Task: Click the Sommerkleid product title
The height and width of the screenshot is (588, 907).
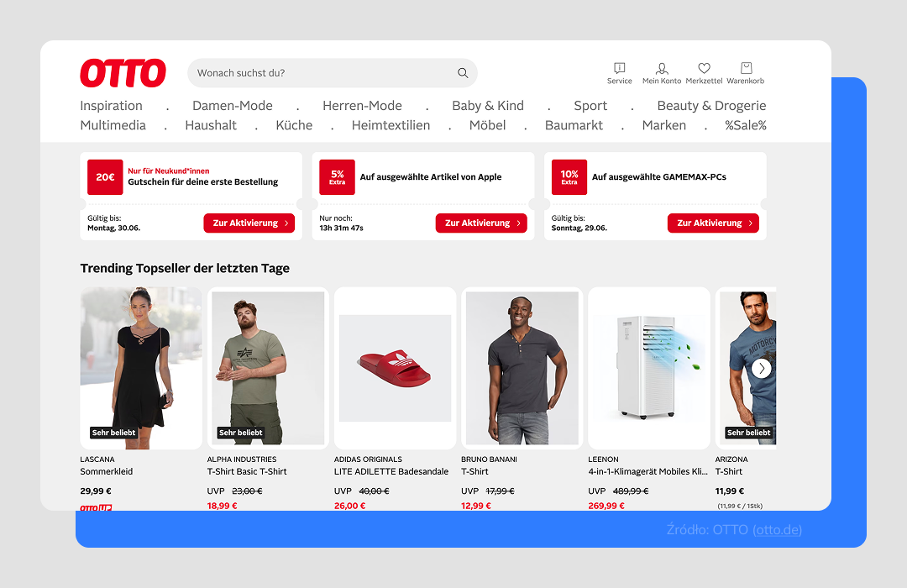Action: click(x=107, y=472)
